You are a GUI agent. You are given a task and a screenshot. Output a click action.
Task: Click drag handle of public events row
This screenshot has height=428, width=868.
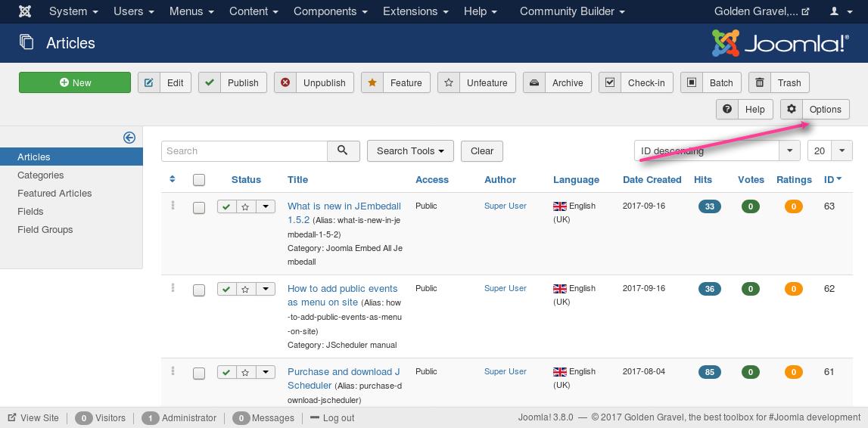tap(173, 287)
